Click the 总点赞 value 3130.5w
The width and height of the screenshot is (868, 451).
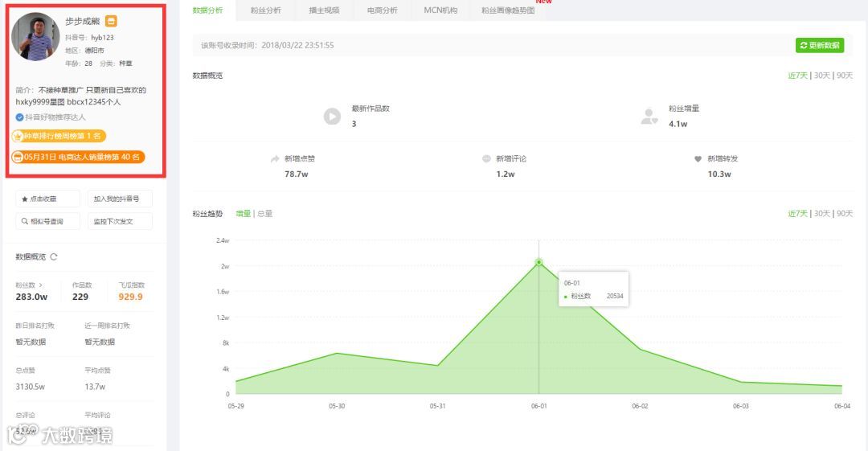coord(31,387)
